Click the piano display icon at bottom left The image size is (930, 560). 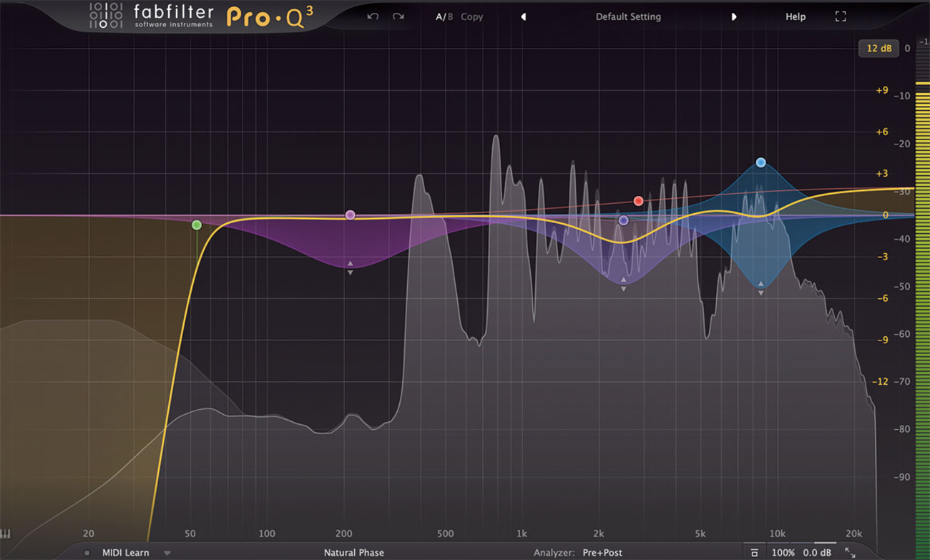[6, 534]
